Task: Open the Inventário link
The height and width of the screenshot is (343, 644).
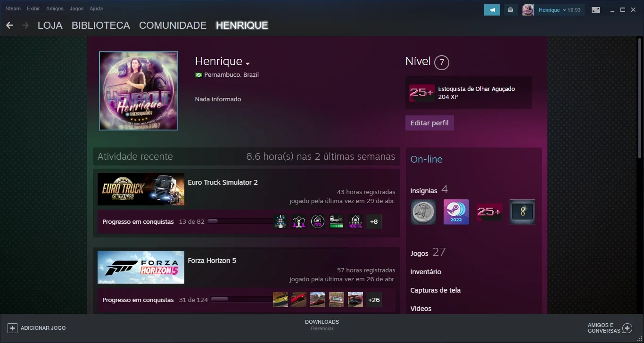Action: [426, 272]
